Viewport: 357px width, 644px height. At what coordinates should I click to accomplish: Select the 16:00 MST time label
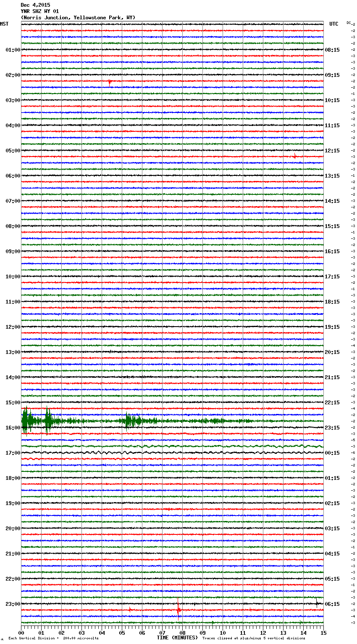click(x=13, y=428)
